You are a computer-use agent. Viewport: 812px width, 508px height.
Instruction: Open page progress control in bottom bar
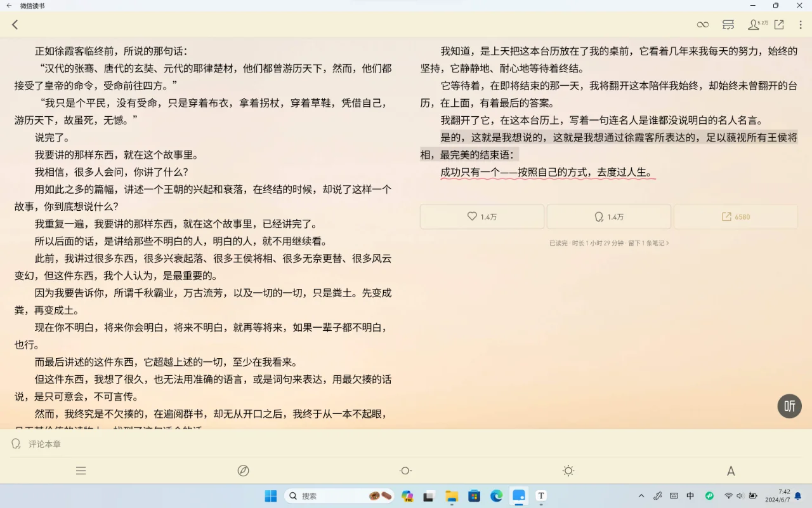click(x=405, y=471)
